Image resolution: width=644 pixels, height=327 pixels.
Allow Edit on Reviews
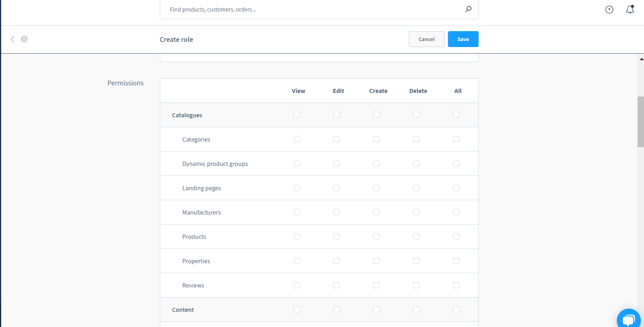pos(337,285)
